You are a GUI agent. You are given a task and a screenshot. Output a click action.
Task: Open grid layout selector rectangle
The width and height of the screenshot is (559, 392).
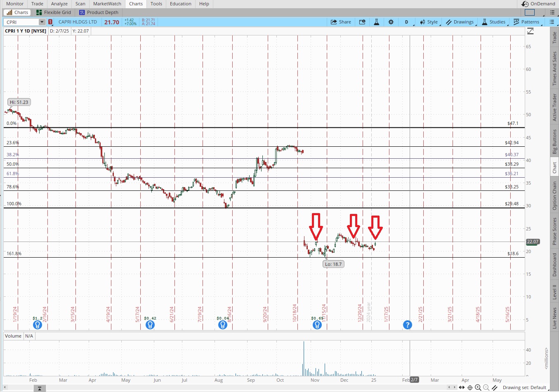pyautogui.click(x=530, y=12)
